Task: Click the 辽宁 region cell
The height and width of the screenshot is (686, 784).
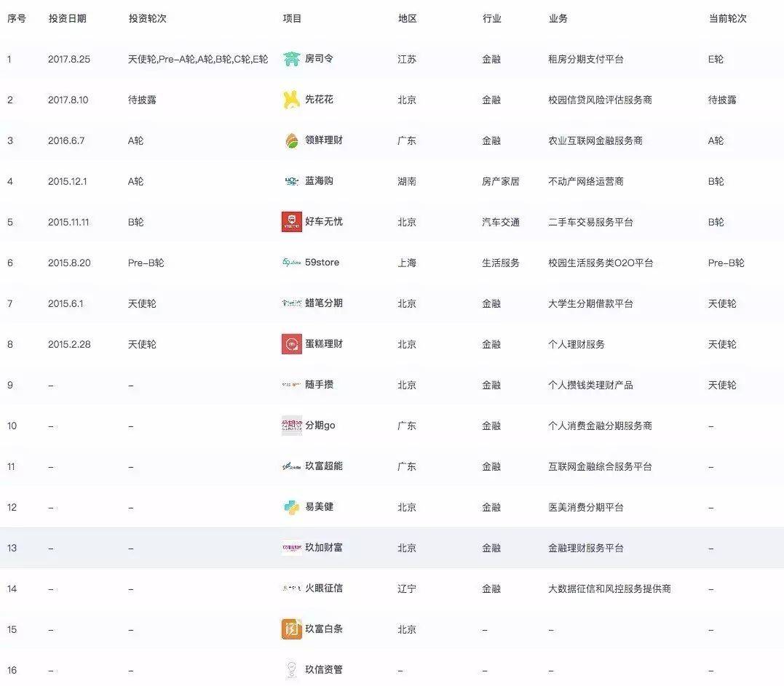Action: (x=407, y=589)
